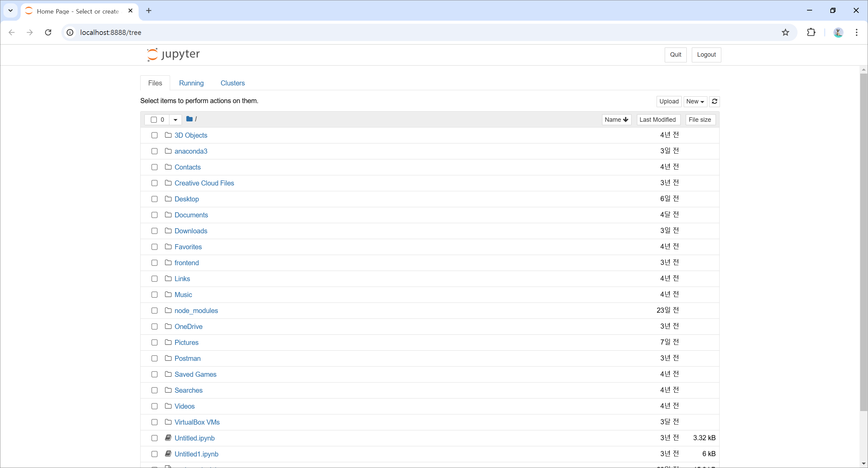
Task: Bookmark this page with star icon
Action: point(785,33)
